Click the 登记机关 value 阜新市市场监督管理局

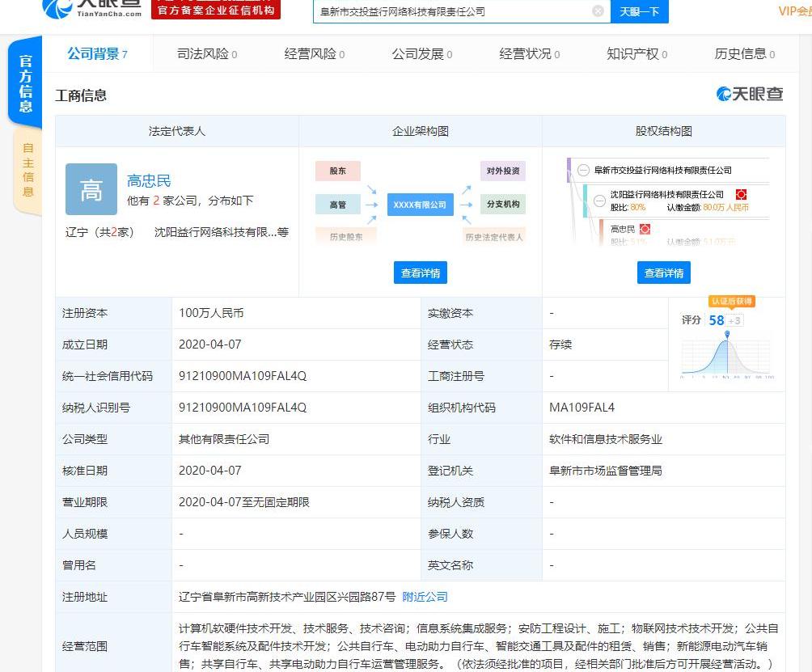(606, 471)
